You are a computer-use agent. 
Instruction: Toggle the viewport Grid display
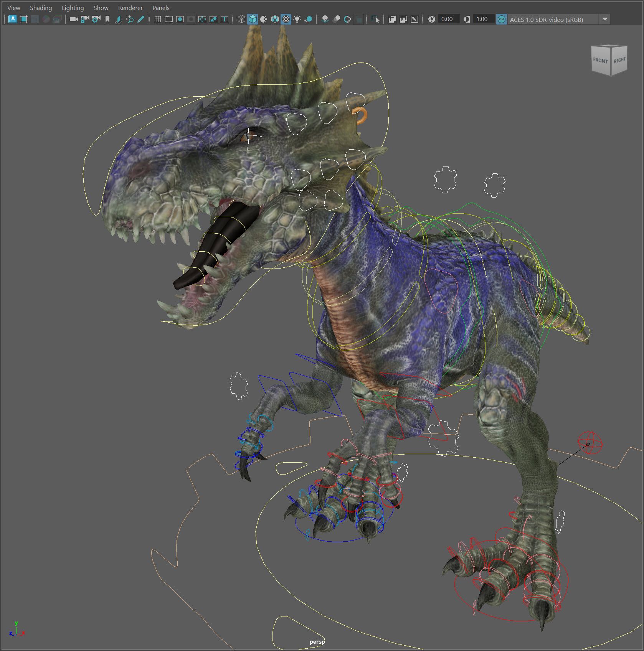click(157, 19)
